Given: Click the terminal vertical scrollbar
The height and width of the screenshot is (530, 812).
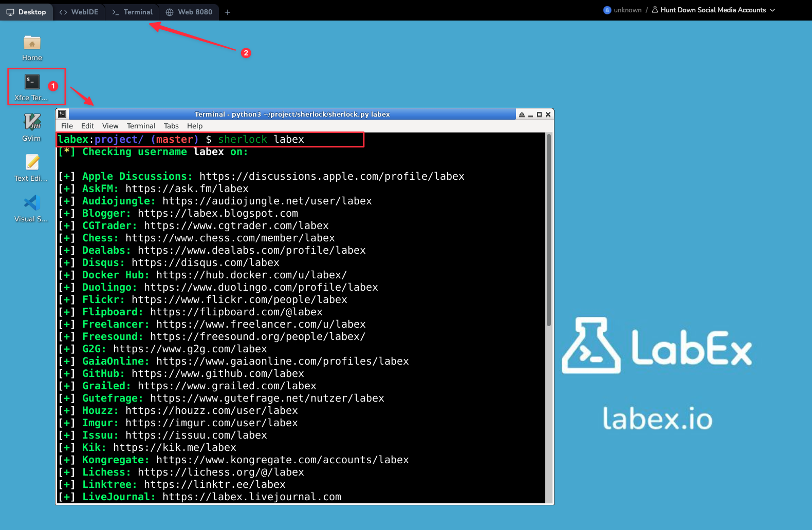Looking at the screenshot, I should [x=548, y=231].
